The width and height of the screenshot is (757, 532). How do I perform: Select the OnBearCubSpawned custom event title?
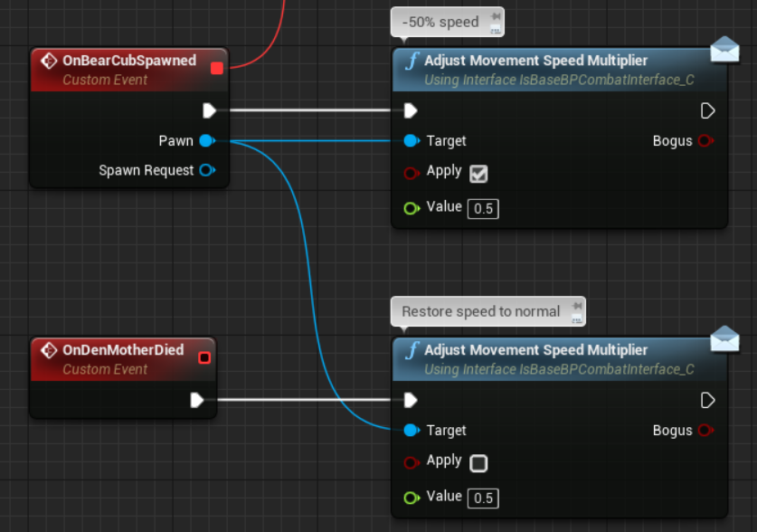click(x=128, y=61)
